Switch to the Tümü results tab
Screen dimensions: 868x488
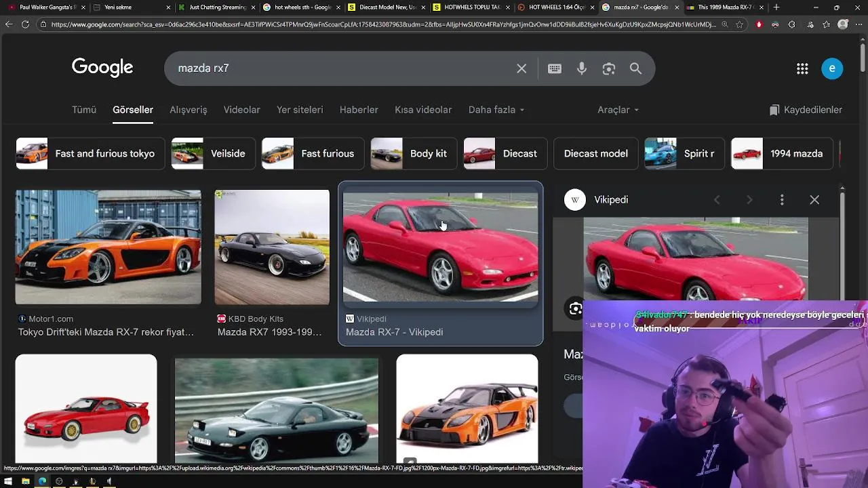tap(84, 110)
